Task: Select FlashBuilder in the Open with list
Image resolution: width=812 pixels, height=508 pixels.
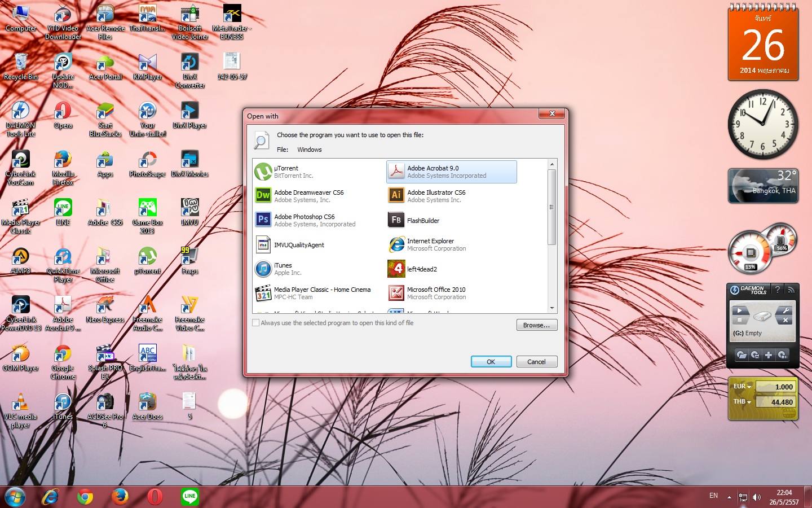Action: 423,221
